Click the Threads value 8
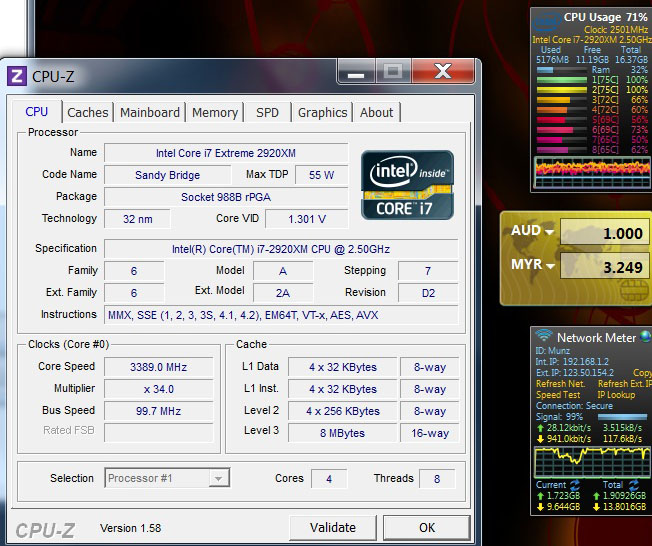Viewport: 652px width, 546px height. (x=437, y=479)
